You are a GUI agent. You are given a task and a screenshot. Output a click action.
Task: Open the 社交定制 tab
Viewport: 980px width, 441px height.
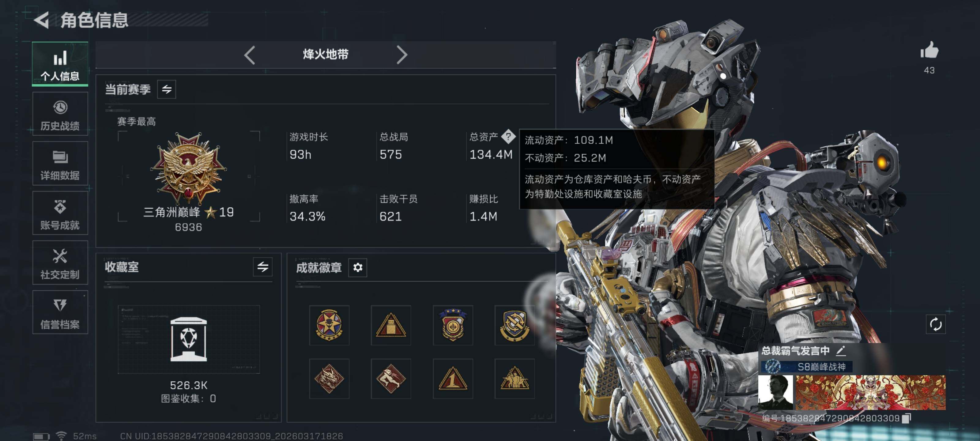60,262
